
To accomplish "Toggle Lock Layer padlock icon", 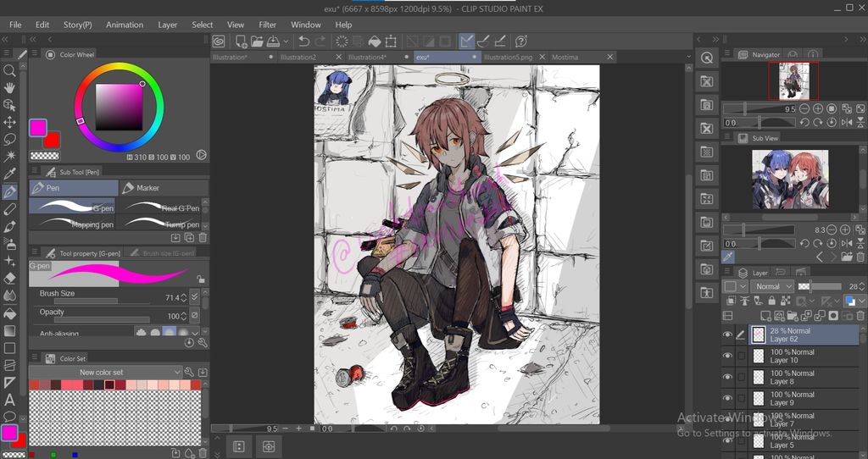I will tap(771, 301).
